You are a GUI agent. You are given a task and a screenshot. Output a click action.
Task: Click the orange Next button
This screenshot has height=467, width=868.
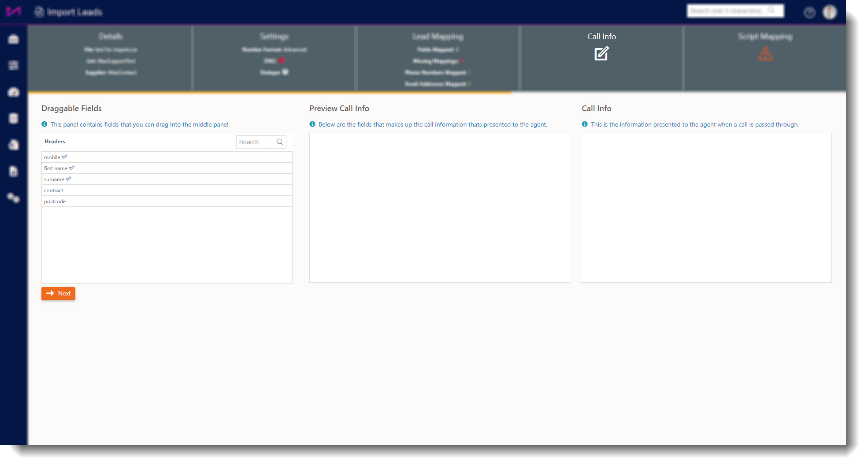(58, 294)
